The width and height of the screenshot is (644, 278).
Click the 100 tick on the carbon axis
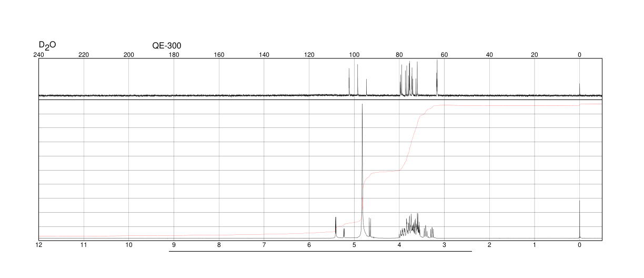[x=354, y=55]
